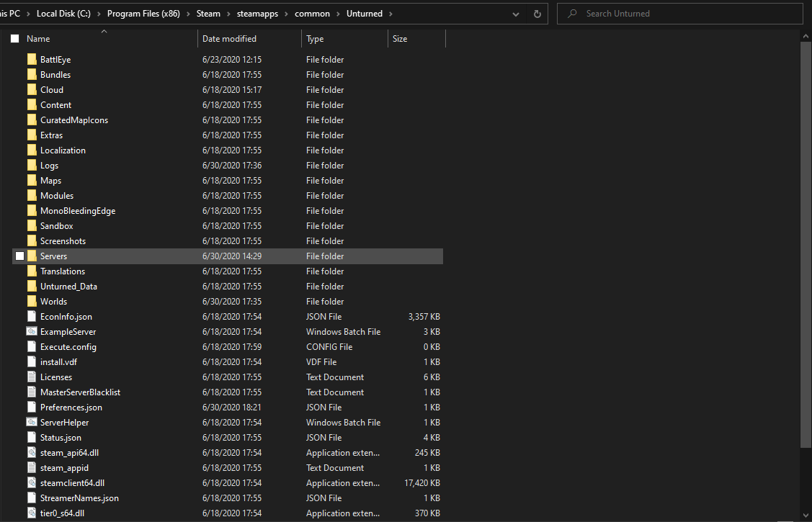
Task: Click the ServerHelper batch file icon
Action: [x=32, y=422]
